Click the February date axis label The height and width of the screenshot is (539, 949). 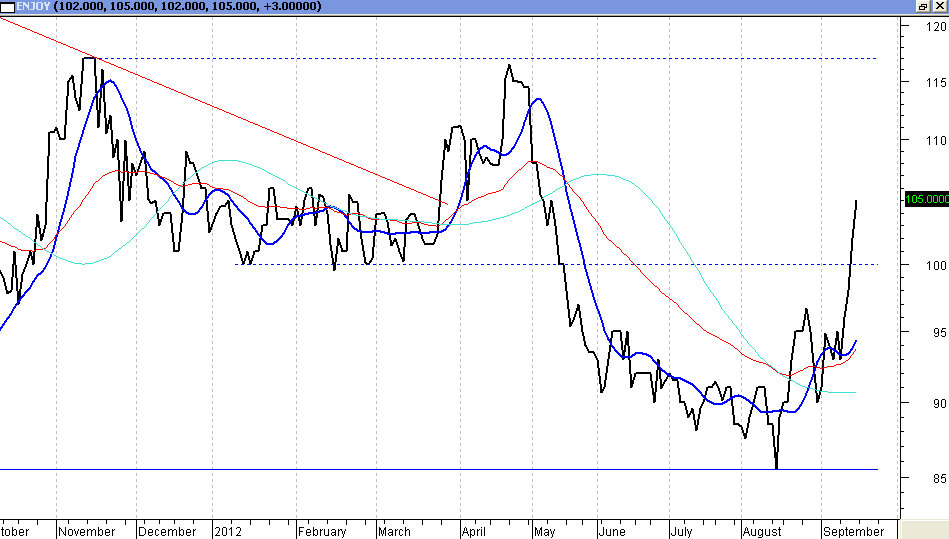pos(322,531)
